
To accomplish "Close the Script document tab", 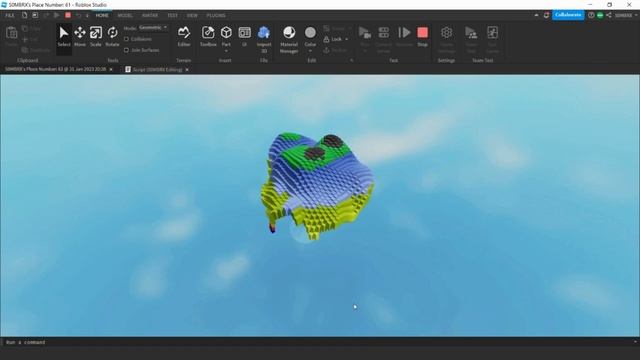I will (187, 70).
